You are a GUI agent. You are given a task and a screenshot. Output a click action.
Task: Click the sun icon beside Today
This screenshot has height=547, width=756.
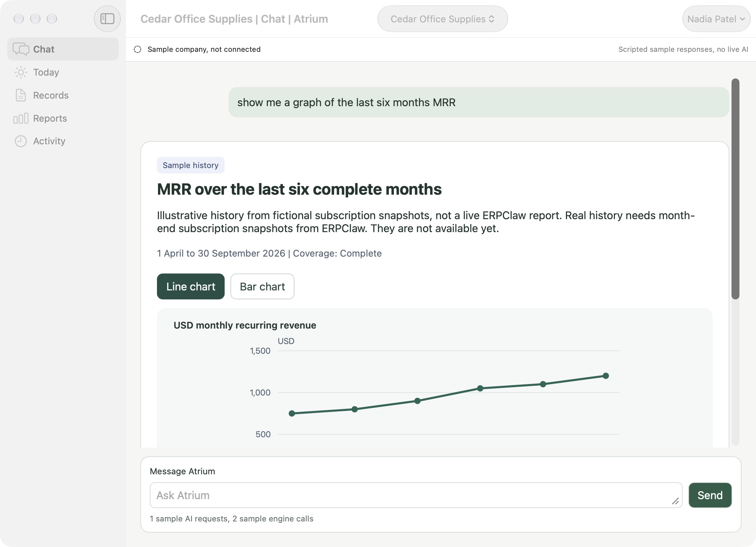(21, 72)
